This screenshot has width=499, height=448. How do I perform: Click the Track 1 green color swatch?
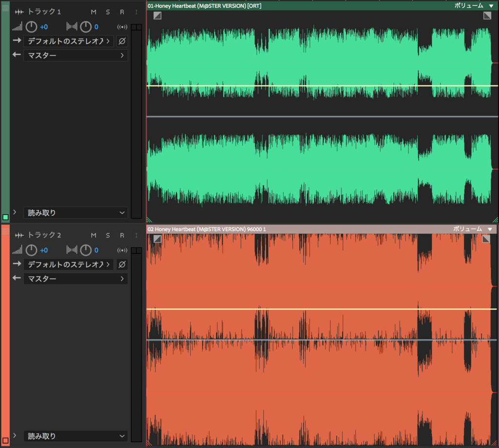(5, 217)
